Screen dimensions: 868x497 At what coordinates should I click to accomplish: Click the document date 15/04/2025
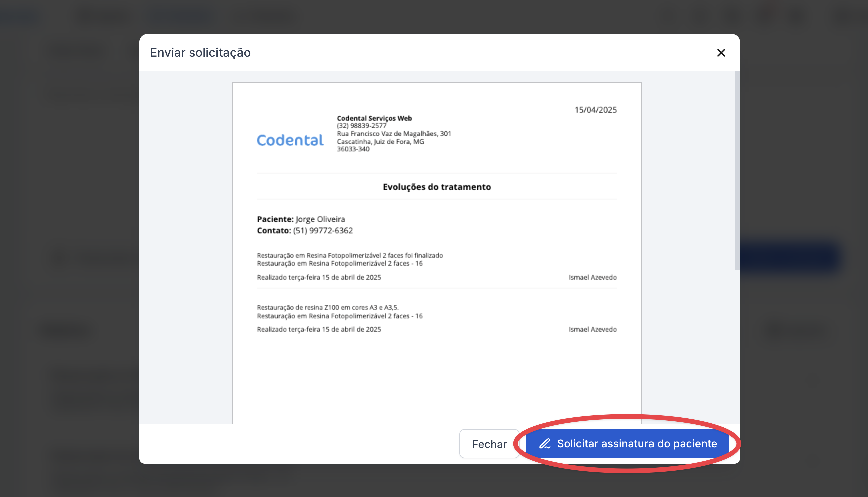(x=595, y=110)
